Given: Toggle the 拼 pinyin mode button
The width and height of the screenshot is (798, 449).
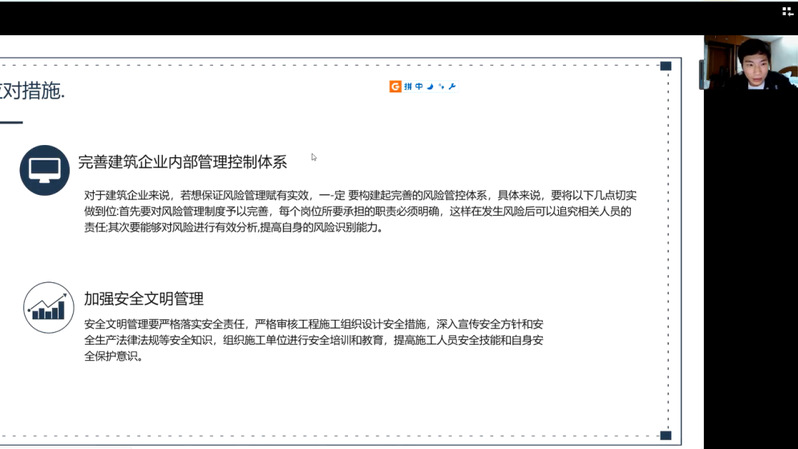Looking at the screenshot, I should tap(408, 87).
